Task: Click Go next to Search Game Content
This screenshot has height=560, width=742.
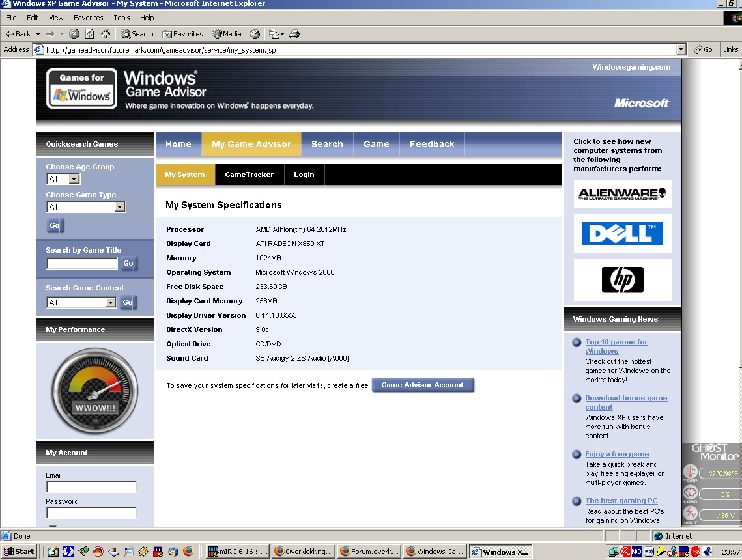Action: pos(128,302)
